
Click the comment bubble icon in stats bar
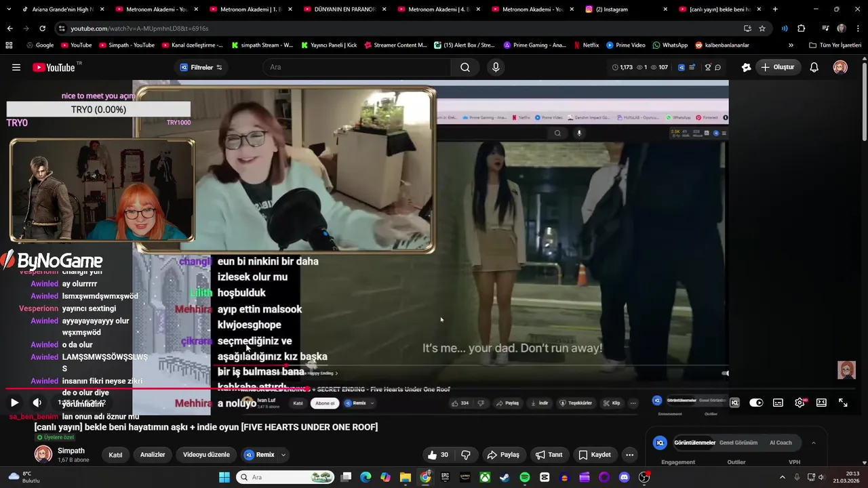point(717,67)
